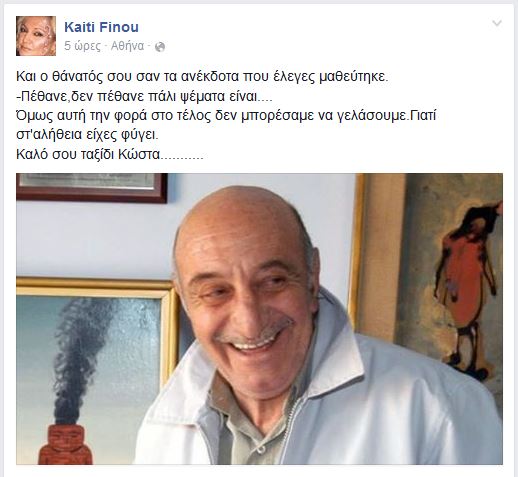Click the line 'Καλό σου ταξίδι Κώστα'
Viewport: 518px width, 477px height.
click(x=110, y=155)
